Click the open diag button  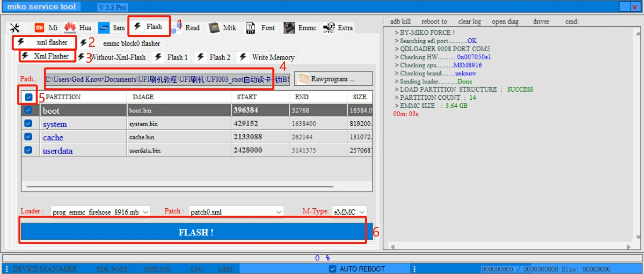click(x=505, y=22)
